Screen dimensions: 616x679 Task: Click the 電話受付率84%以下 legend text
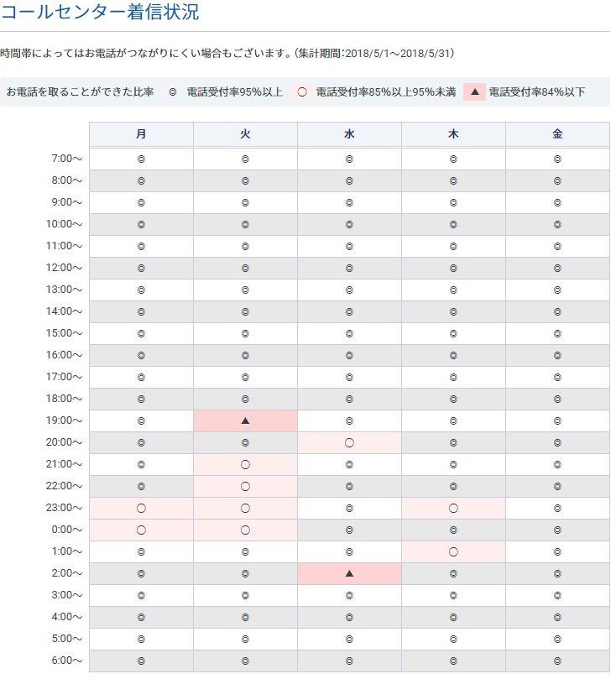pos(537,92)
